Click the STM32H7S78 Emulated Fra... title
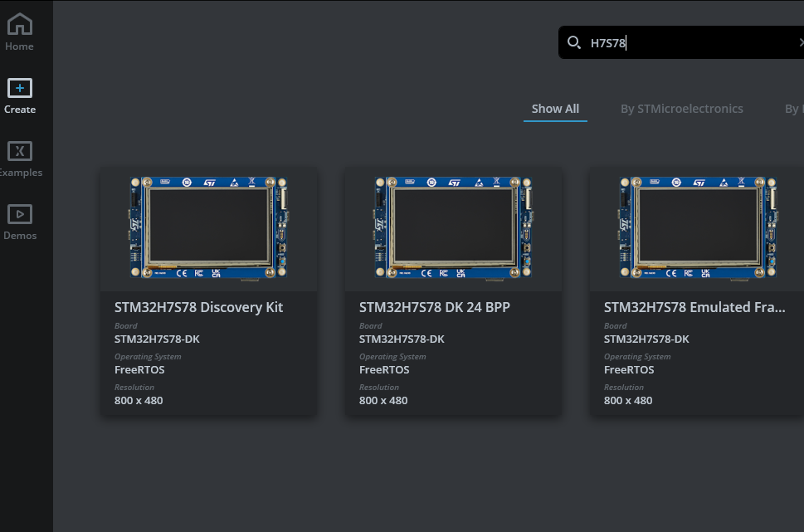This screenshot has height=532, width=804. coord(694,307)
